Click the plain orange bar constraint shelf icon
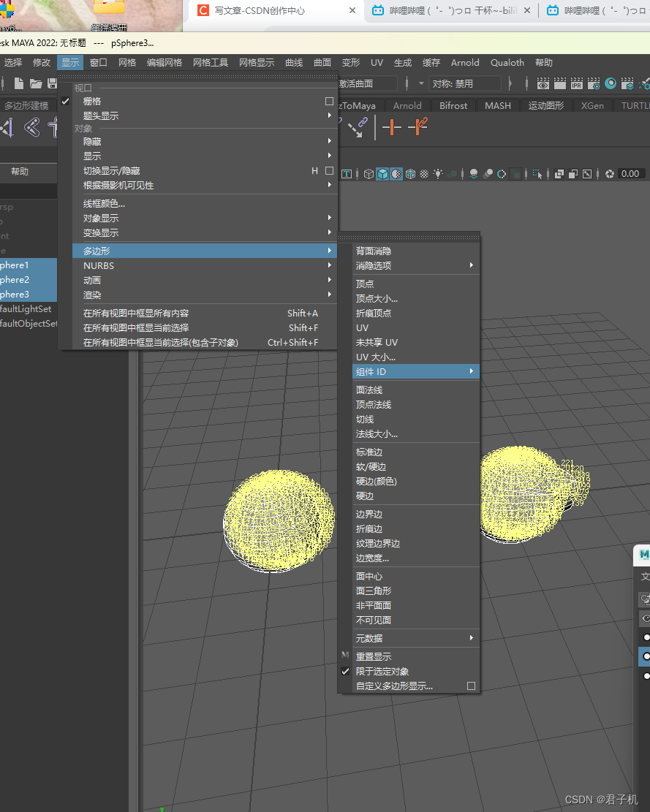 click(x=392, y=127)
